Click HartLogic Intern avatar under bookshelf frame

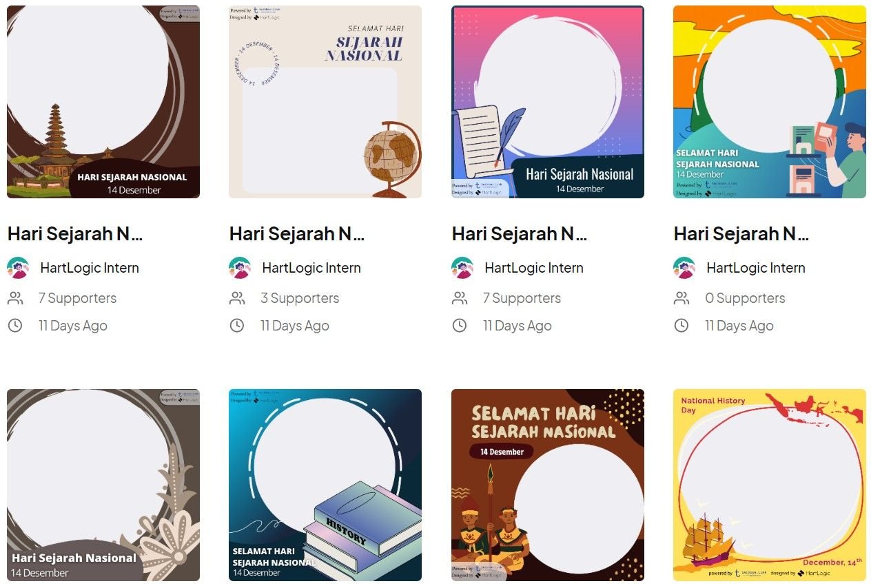point(684,268)
